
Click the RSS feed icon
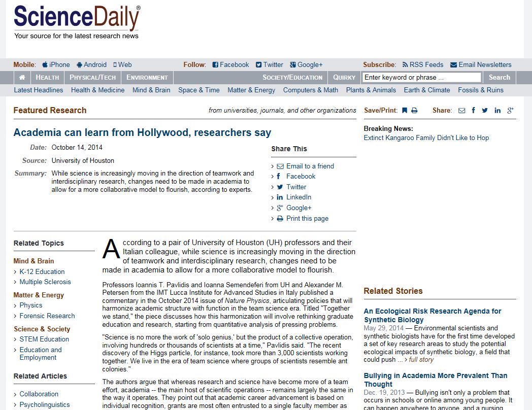405,64
